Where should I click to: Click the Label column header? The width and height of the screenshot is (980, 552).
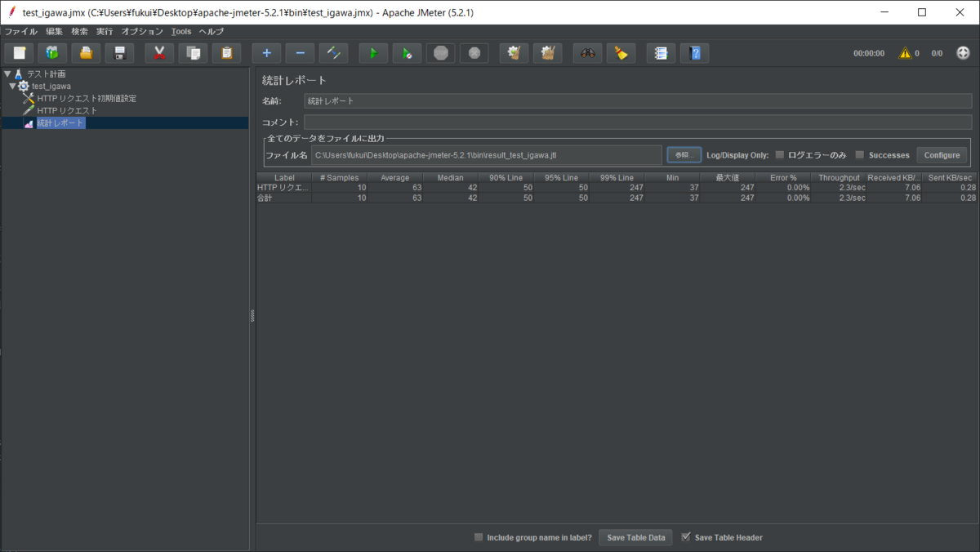tap(284, 177)
